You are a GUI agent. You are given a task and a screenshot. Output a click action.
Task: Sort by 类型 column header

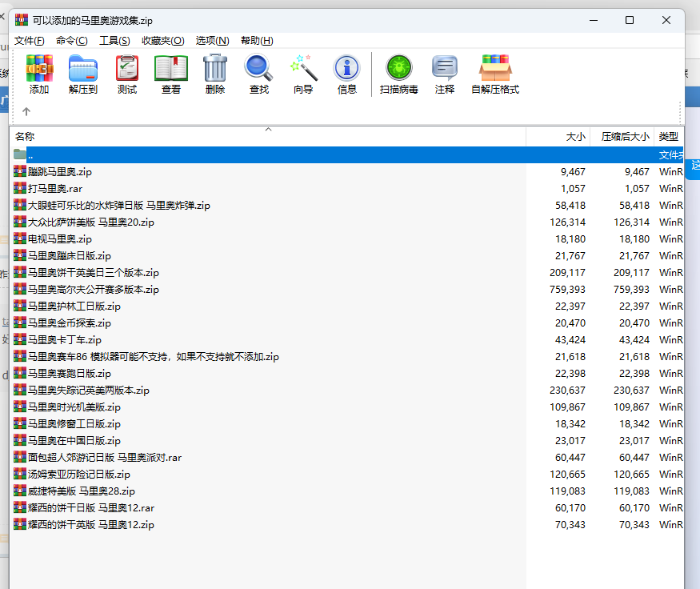coord(669,137)
